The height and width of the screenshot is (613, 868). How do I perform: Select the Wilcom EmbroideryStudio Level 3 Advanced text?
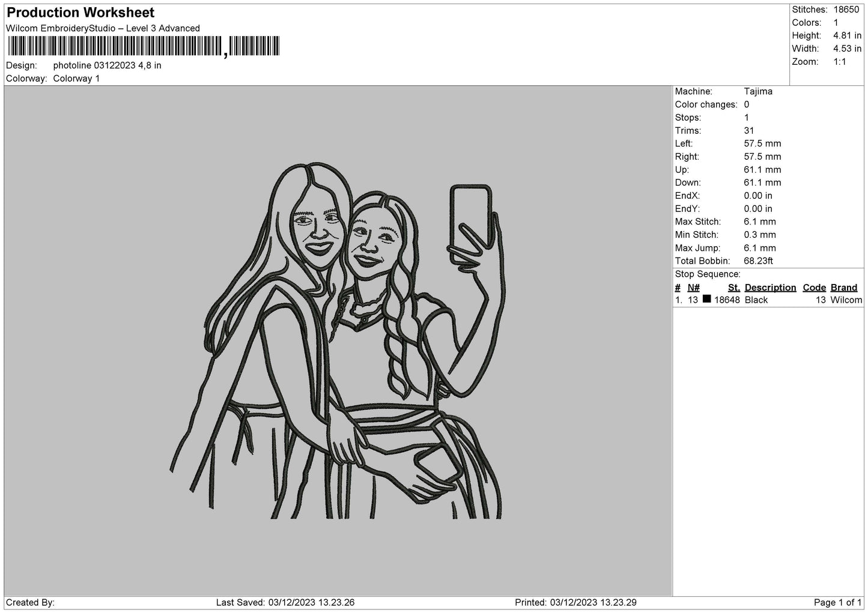[103, 28]
